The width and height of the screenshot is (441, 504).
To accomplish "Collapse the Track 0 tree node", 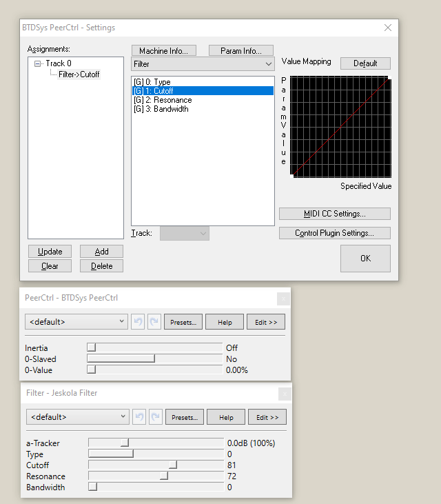I will point(38,63).
